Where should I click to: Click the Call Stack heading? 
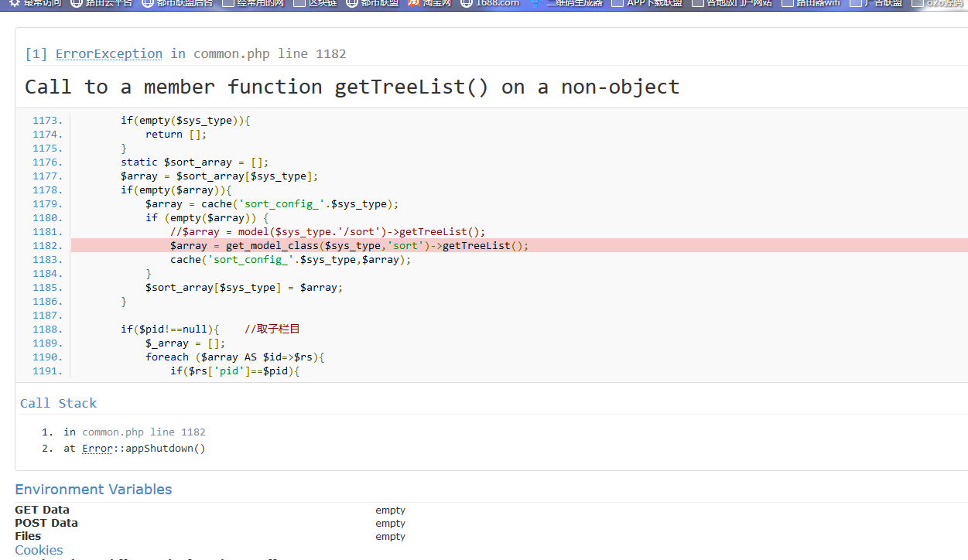coord(58,403)
